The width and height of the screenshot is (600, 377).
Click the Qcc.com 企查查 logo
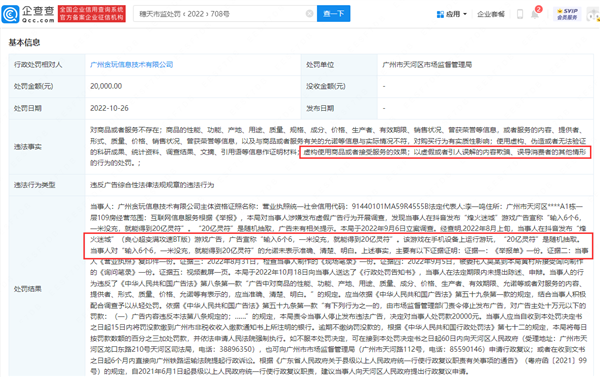pyautogui.click(x=28, y=14)
